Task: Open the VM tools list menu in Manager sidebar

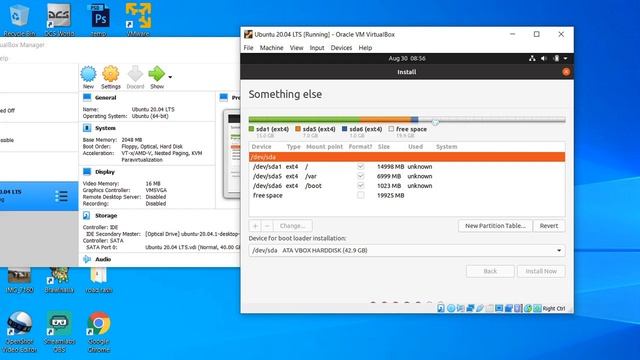Action: tap(62, 196)
